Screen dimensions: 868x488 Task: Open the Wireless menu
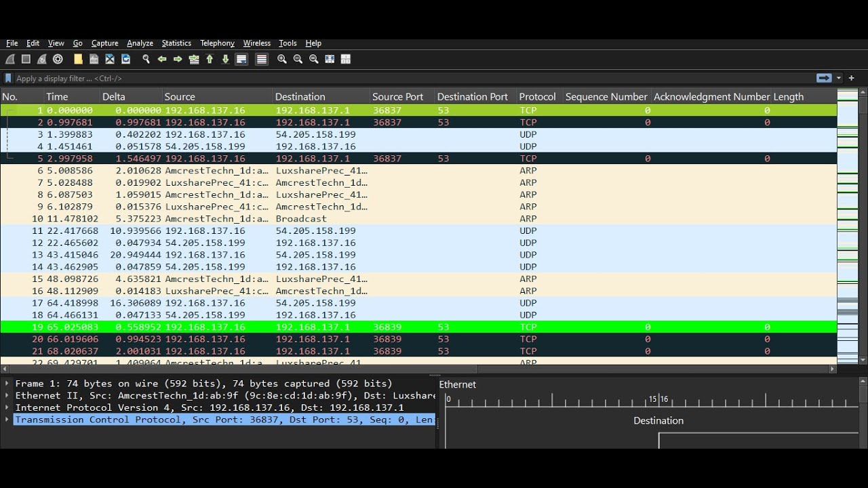(256, 43)
